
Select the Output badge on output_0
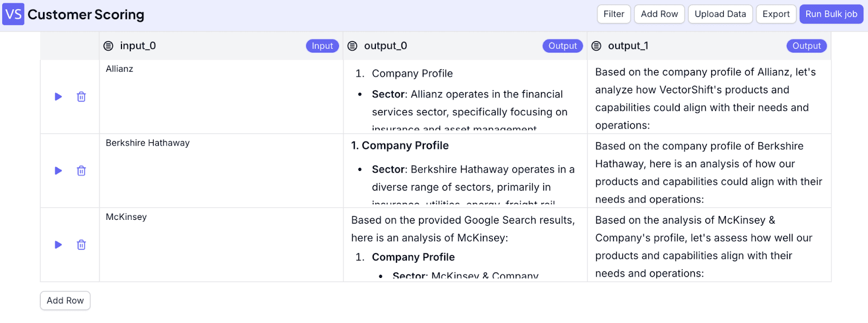(563, 46)
